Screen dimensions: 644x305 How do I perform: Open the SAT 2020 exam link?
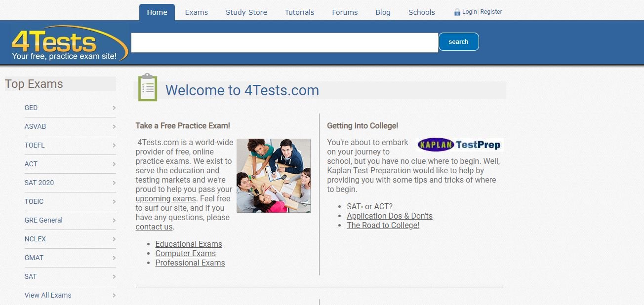(39, 183)
